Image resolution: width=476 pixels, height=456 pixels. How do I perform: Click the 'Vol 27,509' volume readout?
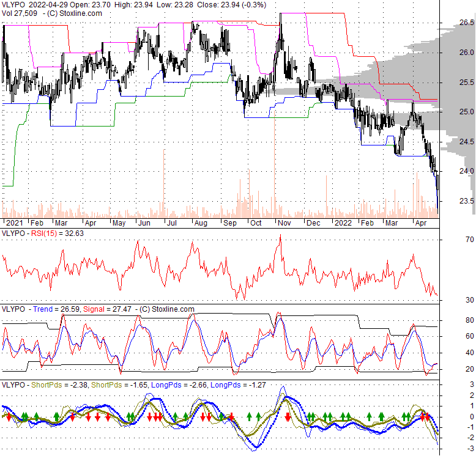pyautogui.click(x=20, y=13)
